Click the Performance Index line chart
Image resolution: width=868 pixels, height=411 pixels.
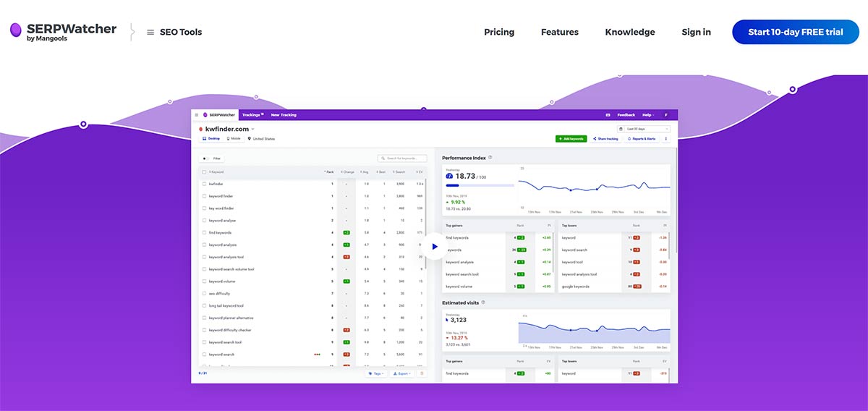click(594, 187)
